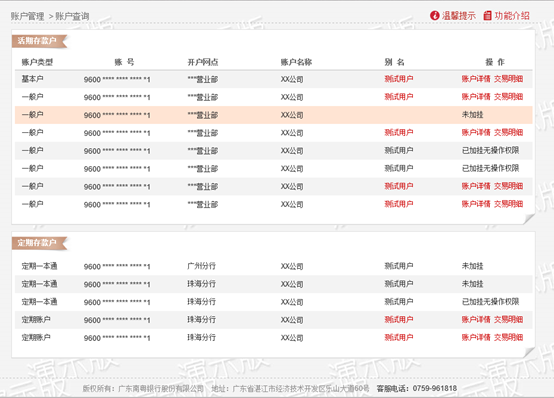Select the highlighted 未加挂 一般户 row
The width and height of the screenshot is (554, 398).
(x=273, y=115)
